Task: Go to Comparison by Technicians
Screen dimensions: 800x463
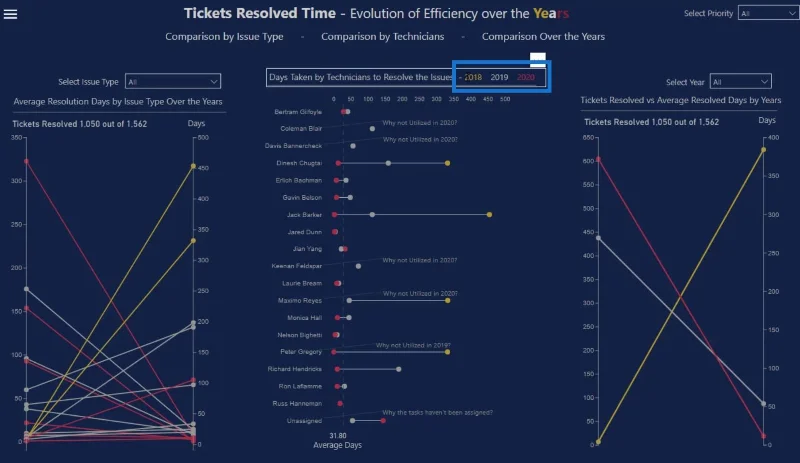Action: pos(383,36)
